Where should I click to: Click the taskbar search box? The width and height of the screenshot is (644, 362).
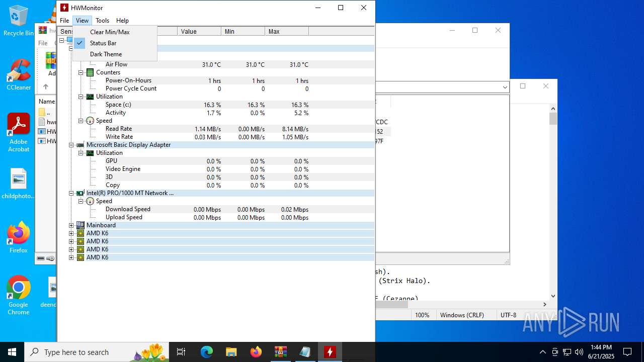click(x=98, y=352)
